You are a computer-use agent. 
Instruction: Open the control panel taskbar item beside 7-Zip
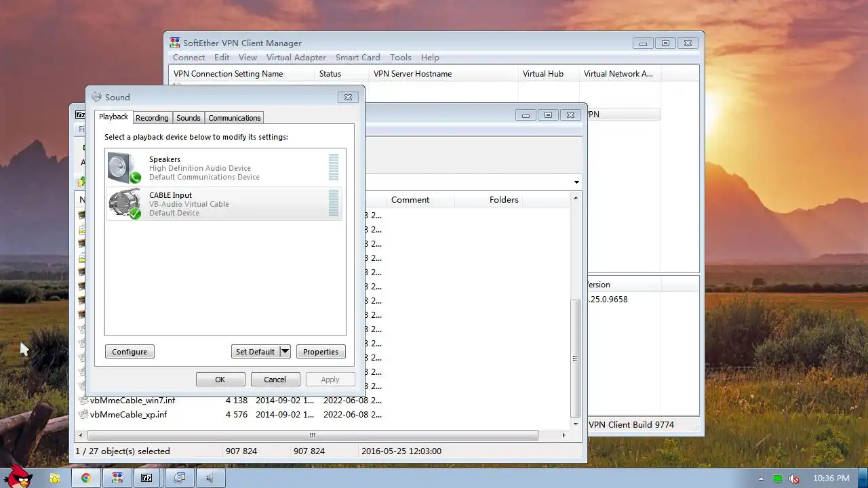click(179, 478)
